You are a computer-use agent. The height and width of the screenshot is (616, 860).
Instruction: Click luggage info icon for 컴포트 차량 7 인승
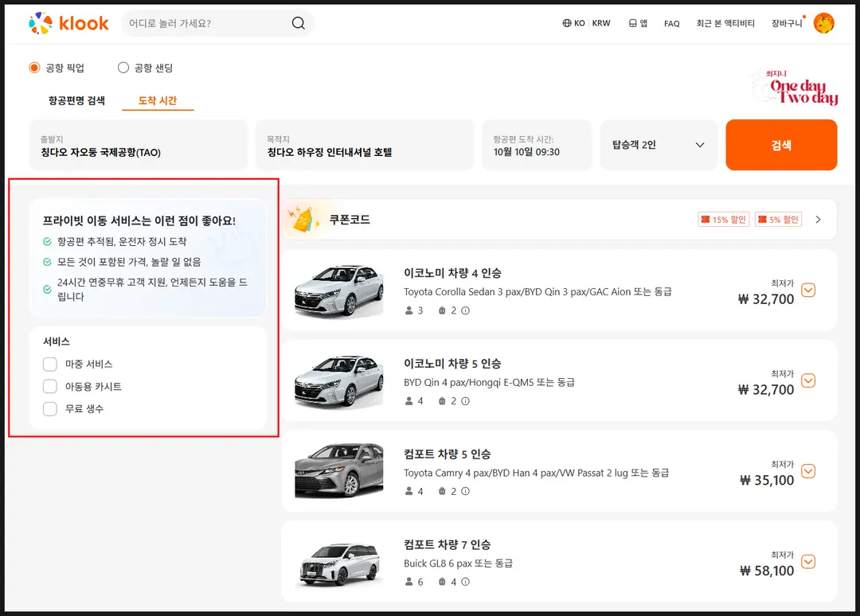465,582
